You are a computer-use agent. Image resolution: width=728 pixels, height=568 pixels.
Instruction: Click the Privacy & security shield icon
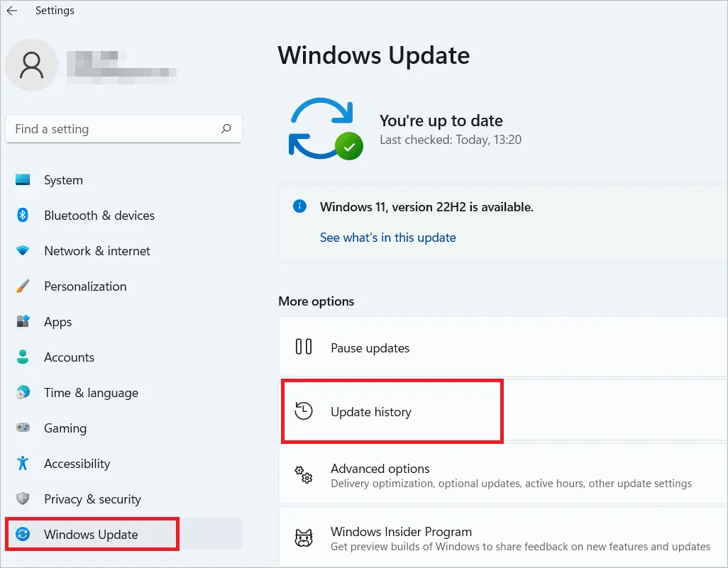tap(22, 499)
